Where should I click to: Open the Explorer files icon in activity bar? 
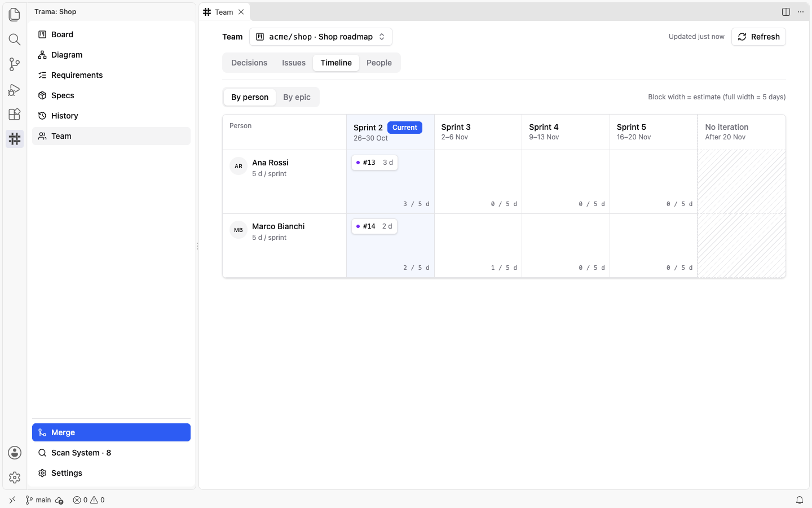pos(15,14)
